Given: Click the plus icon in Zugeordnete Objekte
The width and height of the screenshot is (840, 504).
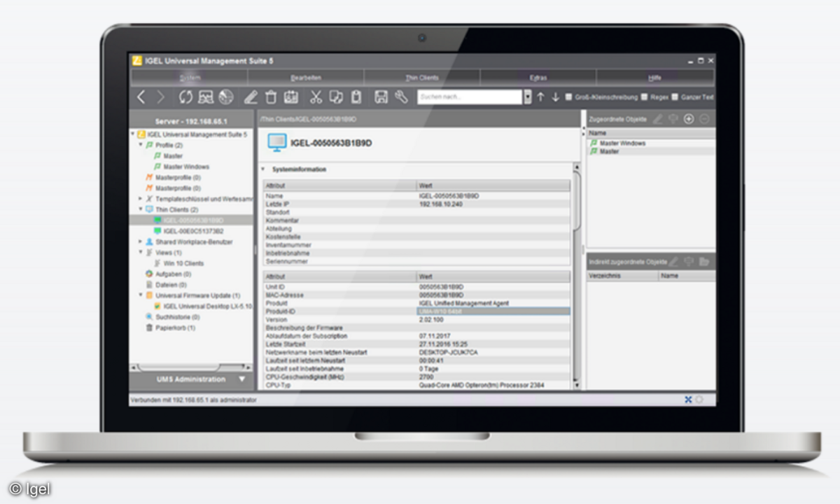Looking at the screenshot, I should coord(689,119).
